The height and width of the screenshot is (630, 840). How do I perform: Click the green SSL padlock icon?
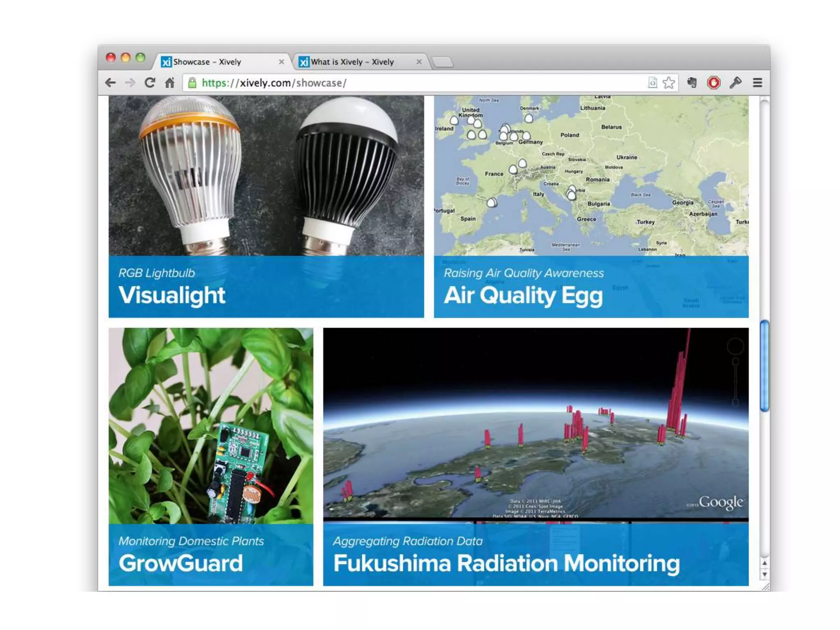[192, 83]
